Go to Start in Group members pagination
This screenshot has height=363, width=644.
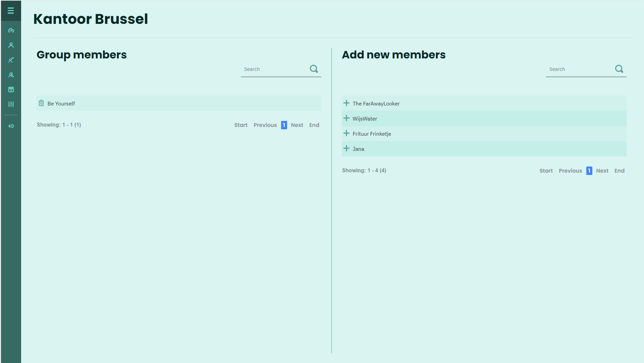[241, 125]
